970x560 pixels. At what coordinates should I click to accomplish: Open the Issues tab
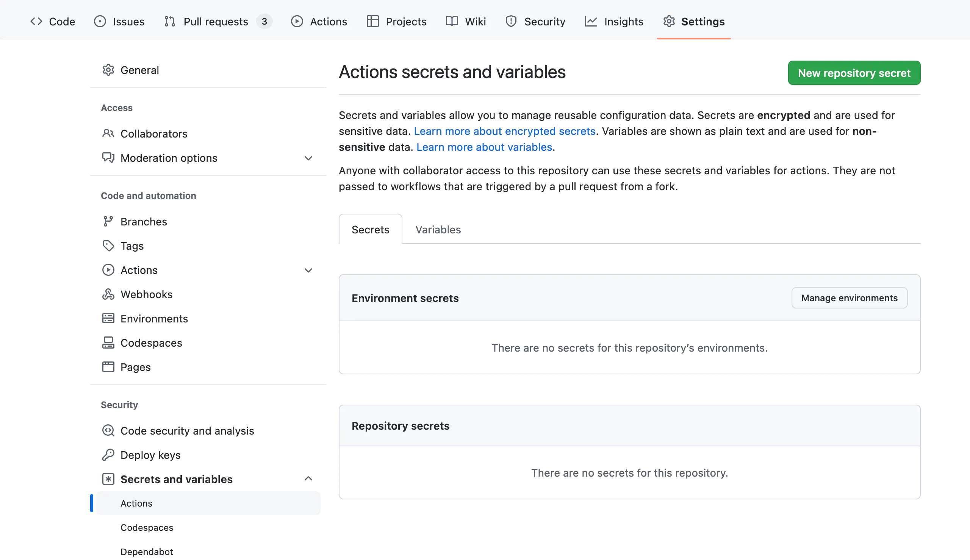(x=119, y=22)
